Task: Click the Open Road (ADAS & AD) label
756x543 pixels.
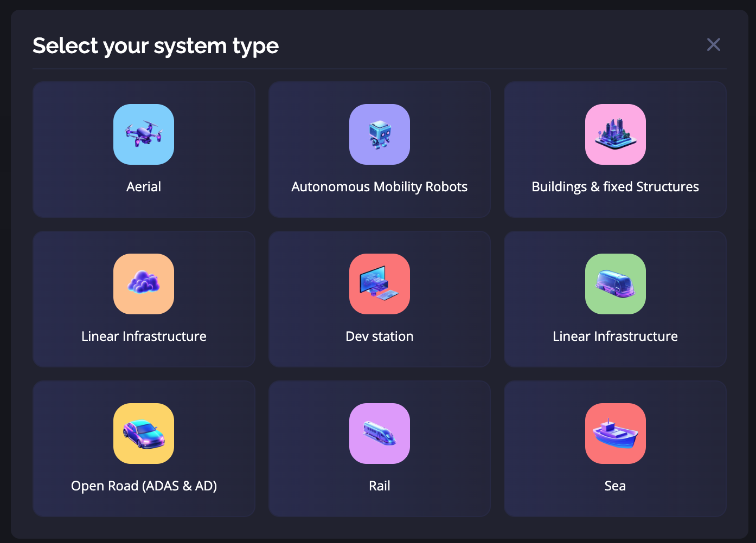Action: (144, 486)
